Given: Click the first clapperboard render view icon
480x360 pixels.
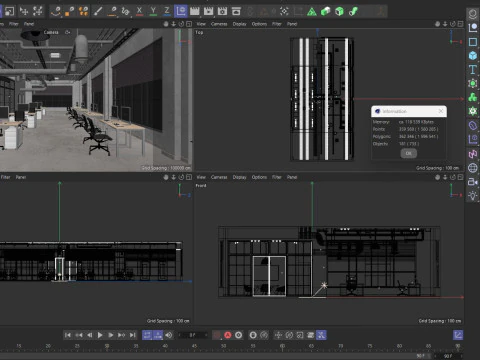Looking at the screenshot, I should click(195, 11).
